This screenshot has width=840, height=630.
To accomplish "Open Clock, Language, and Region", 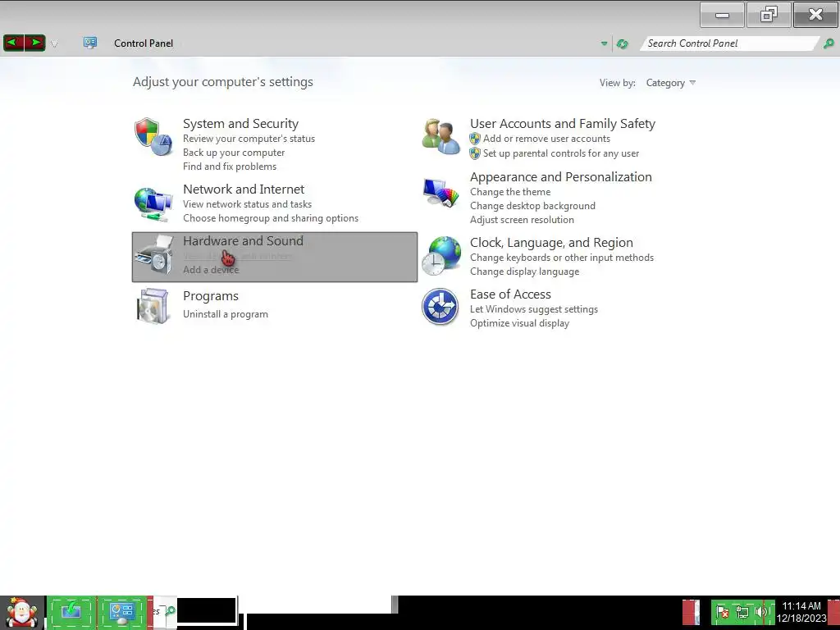I will coord(551,243).
